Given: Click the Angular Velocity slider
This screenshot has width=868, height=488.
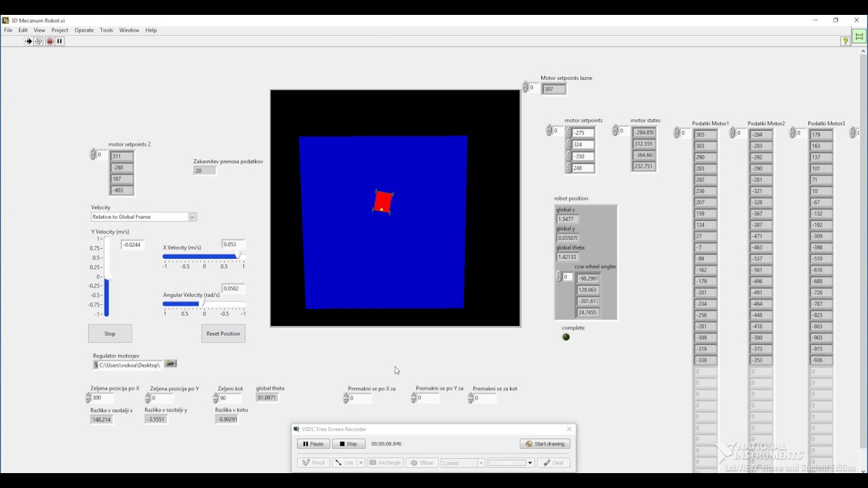Looking at the screenshot, I should coord(204,304).
